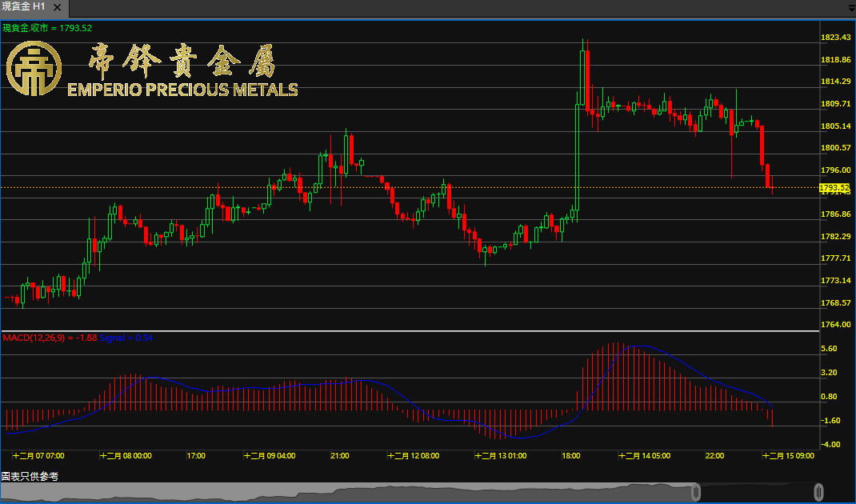Open the tab list dropdown arrow
Image resolution: width=856 pixels, height=504 pixels.
point(850,7)
